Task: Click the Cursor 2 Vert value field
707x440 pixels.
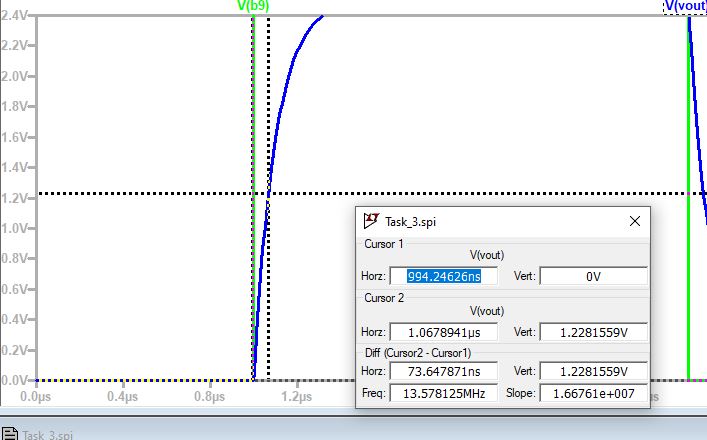Action: [593, 332]
